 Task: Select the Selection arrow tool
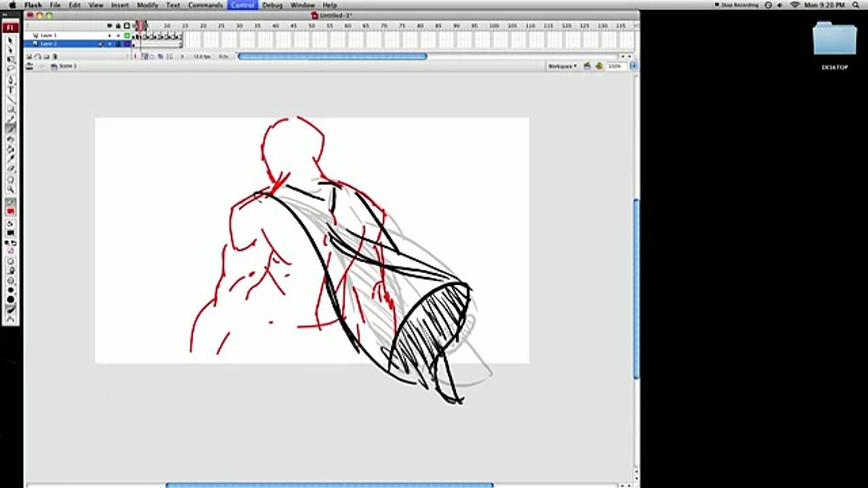click(x=10, y=40)
